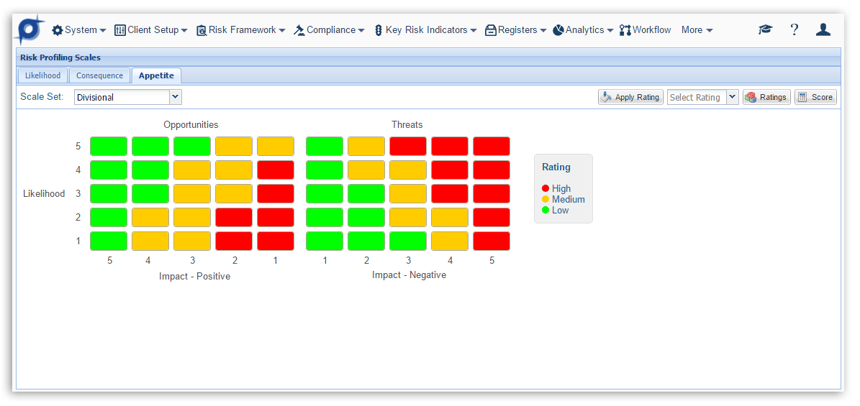This screenshot has width=860, height=406.
Task: Open the graduation cap training icon
Action: click(x=765, y=30)
